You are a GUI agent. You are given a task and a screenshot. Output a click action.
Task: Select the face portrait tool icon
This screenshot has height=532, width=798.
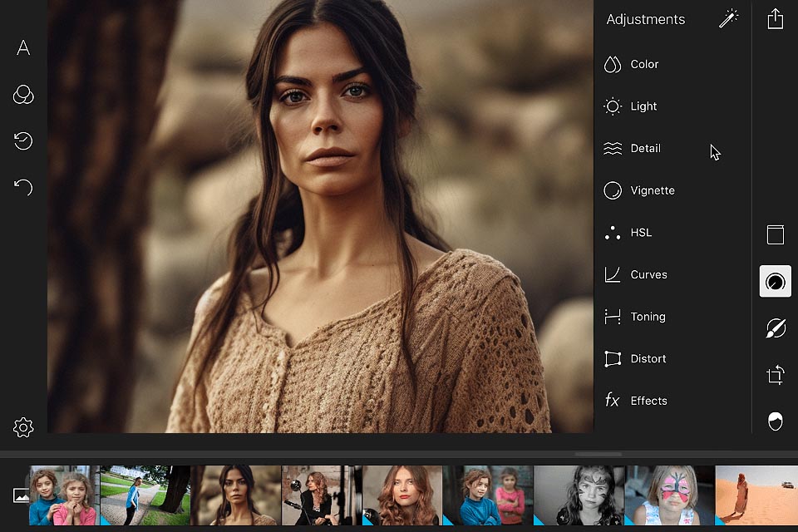click(775, 421)
